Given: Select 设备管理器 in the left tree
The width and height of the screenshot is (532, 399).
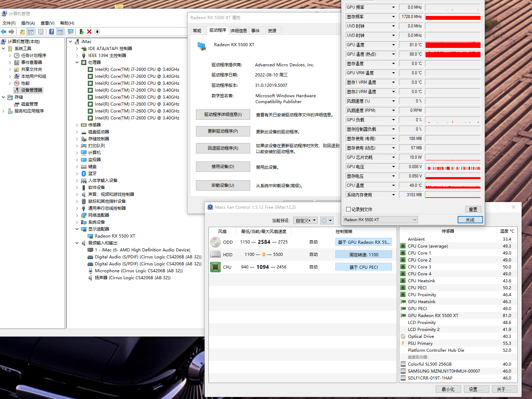Looking at the screenshot, I should 32,90.
